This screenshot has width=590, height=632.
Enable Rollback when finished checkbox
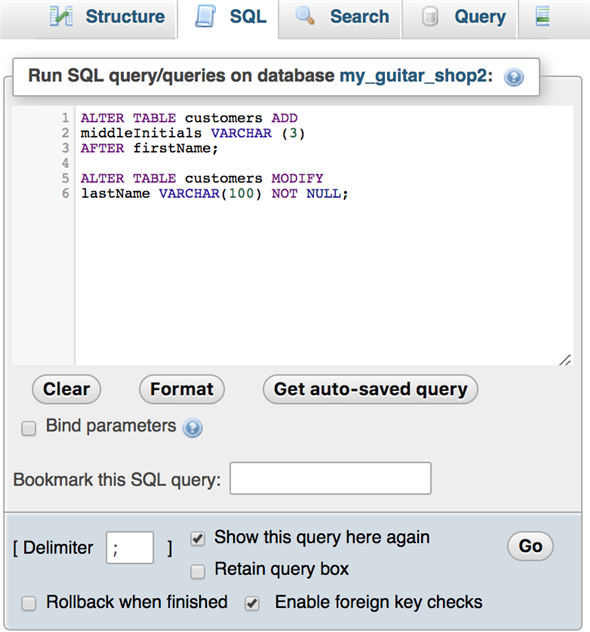pos(29,604)
